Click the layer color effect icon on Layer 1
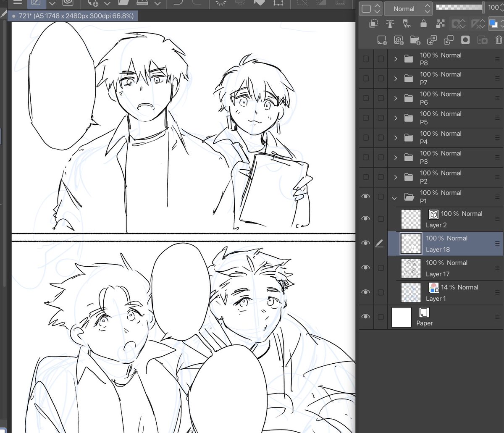The height and width of the screenshot is (433, 504). [x=433, y=288]
